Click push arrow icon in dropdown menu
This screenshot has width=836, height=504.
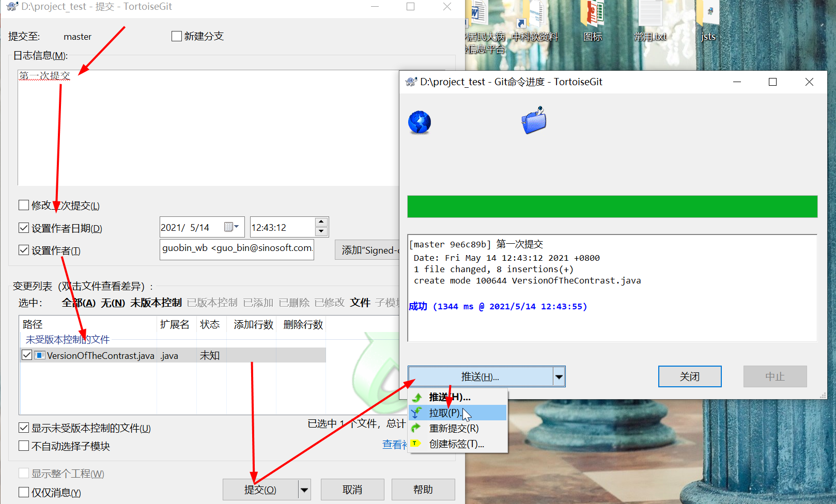pos(417,397)
